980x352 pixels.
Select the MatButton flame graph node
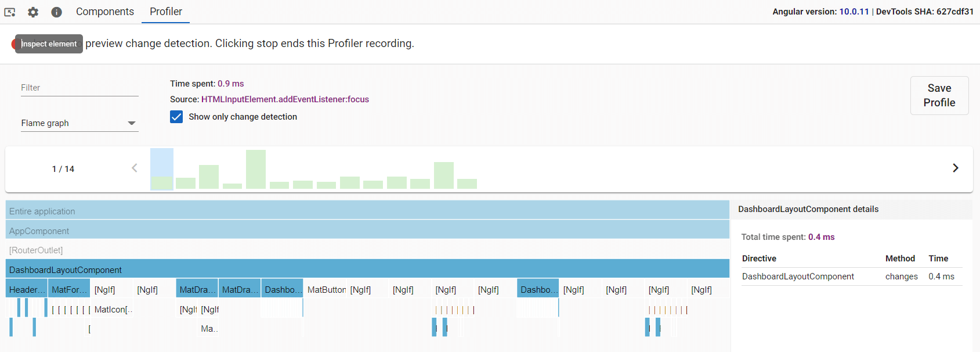[x=326, y=290]
